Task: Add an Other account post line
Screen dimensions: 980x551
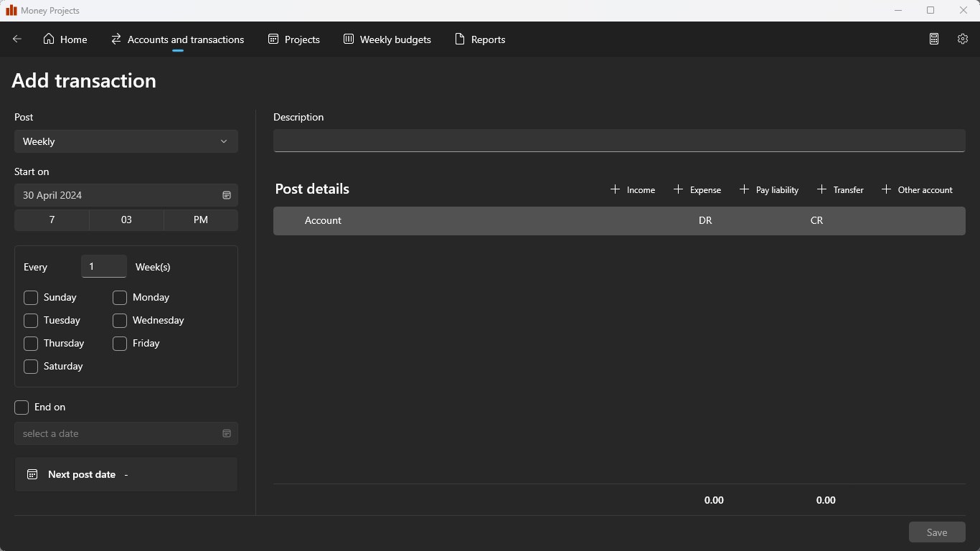Action: [x=917, y=189]
